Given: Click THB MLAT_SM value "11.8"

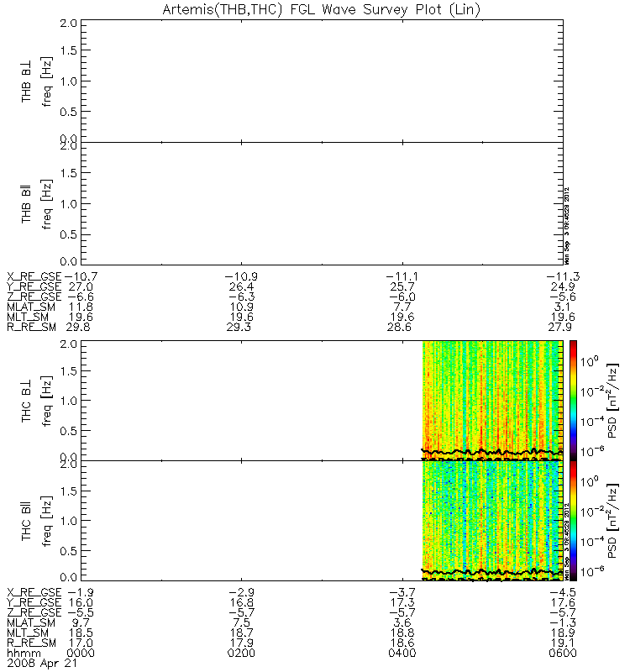Looking at the screenshot, I should pyautogui.click(x=81, y=307).
